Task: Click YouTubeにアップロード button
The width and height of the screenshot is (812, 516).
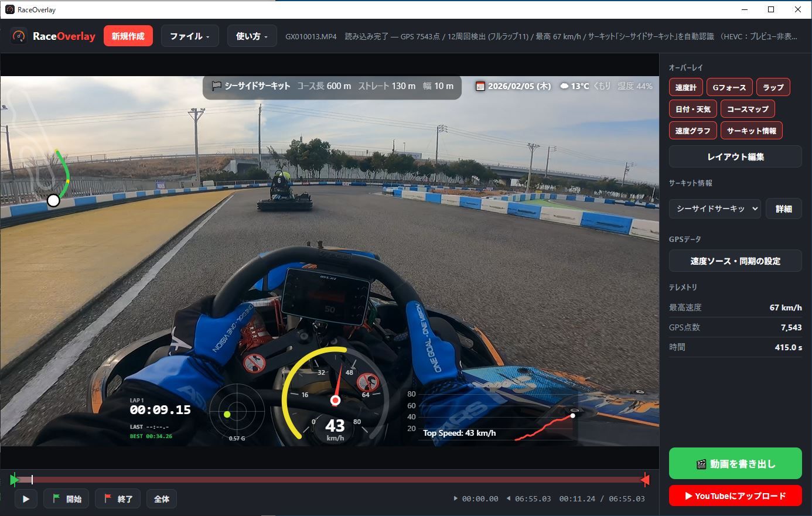Action: (735, 496)
